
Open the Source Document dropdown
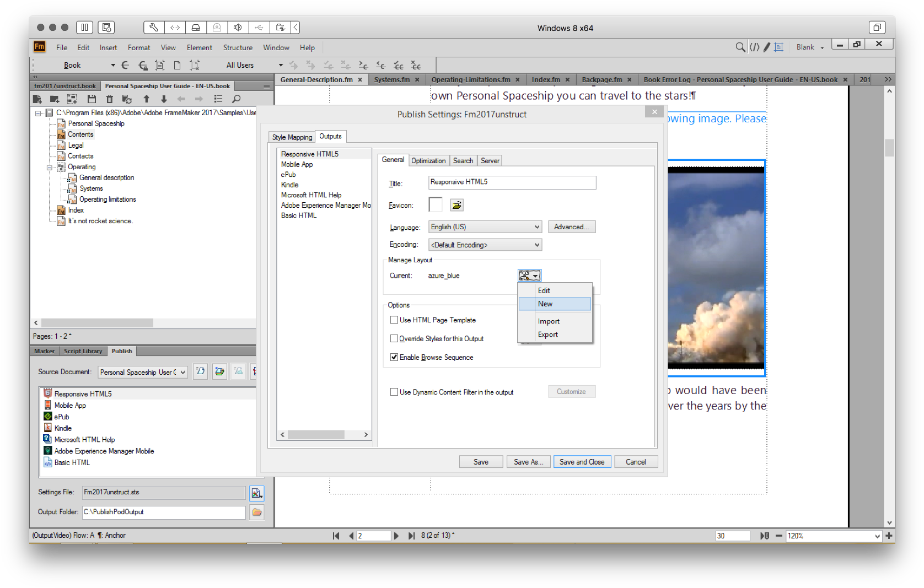point(143,372)
